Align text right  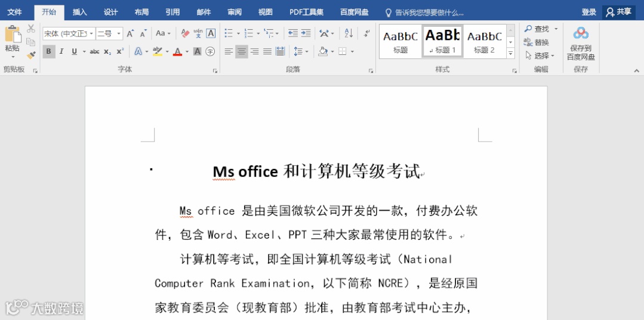pyautogui.click(x=255, y=51)
